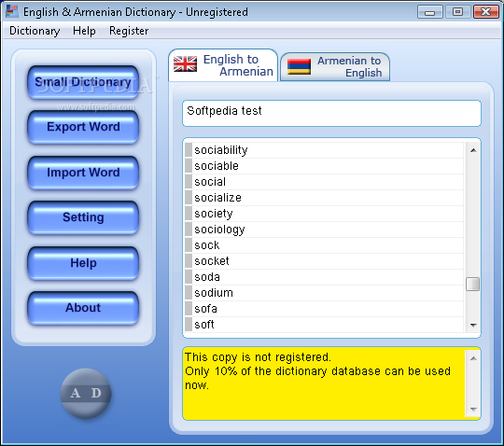The image size is (504, 446).
Task: Select the word sociability
Action: pos(324,150)
